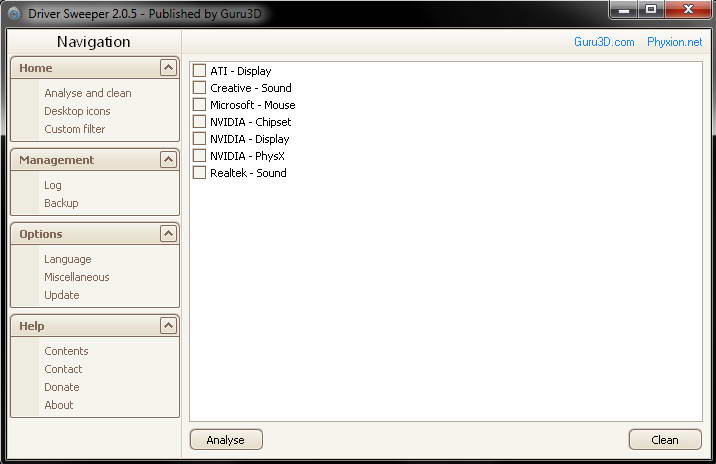Open Desktop icons page
This screenshot has width=716, height=464.
pos(77,111)
